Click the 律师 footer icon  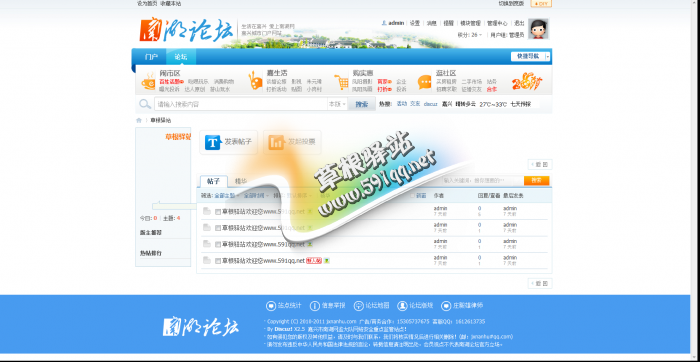point(446,306)
